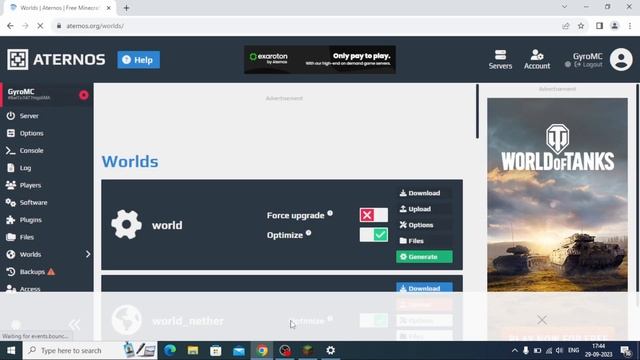Image resolution: width=640 pixels, height=360 pixels.
Task: Open Settings gear from taskbar
Action: (x=330, y=350)
